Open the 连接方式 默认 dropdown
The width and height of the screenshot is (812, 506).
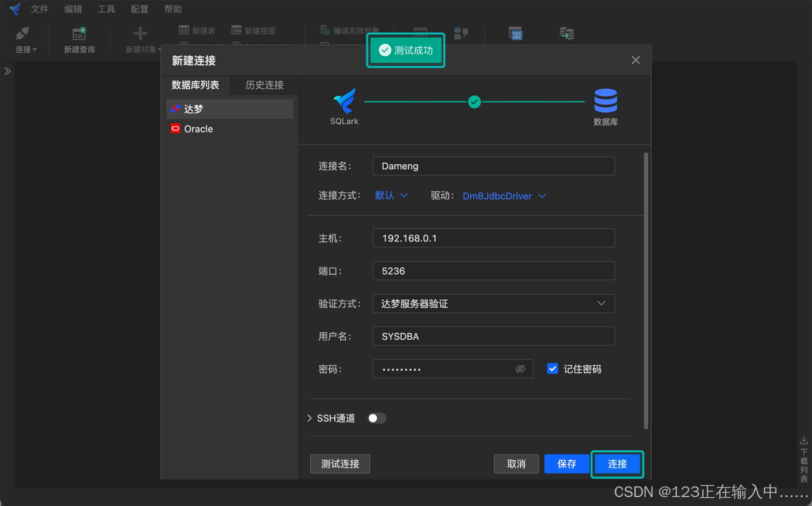(390, 196)
